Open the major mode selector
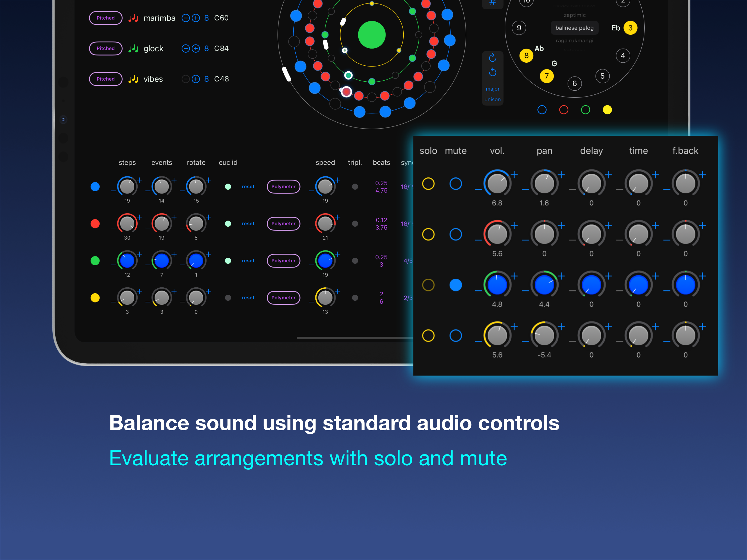This screenshot has width=747, height=560. (x=492, y=89)
